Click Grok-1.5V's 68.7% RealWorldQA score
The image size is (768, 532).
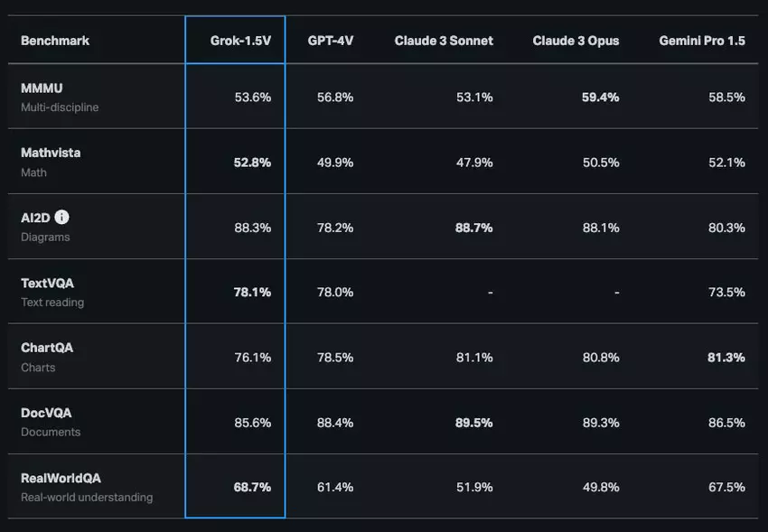252,487
